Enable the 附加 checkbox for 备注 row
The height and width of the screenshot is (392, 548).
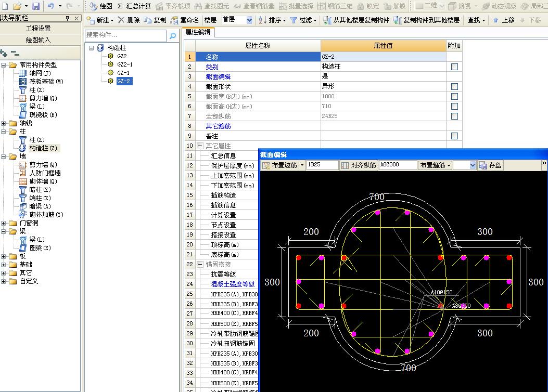coord(454,136)
